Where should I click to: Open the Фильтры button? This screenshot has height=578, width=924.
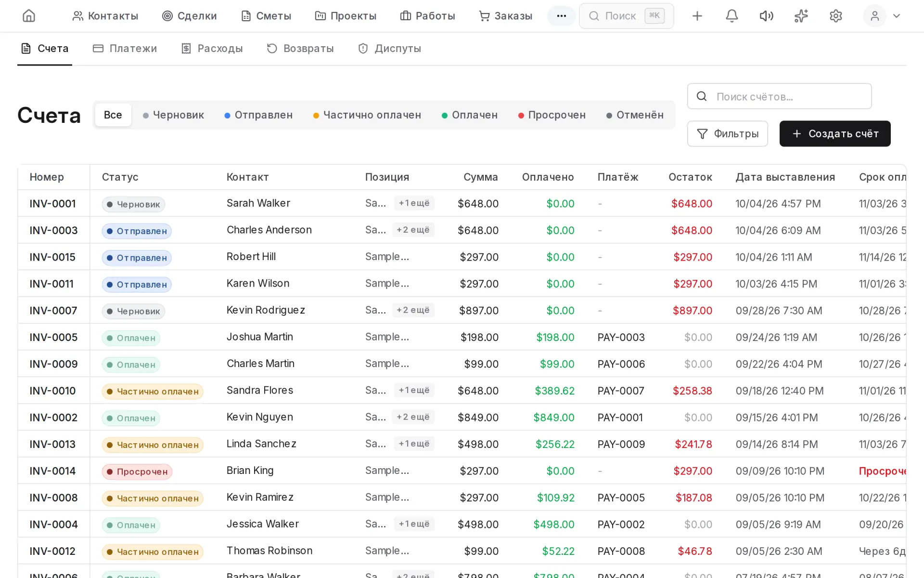(x=727, y=133)
